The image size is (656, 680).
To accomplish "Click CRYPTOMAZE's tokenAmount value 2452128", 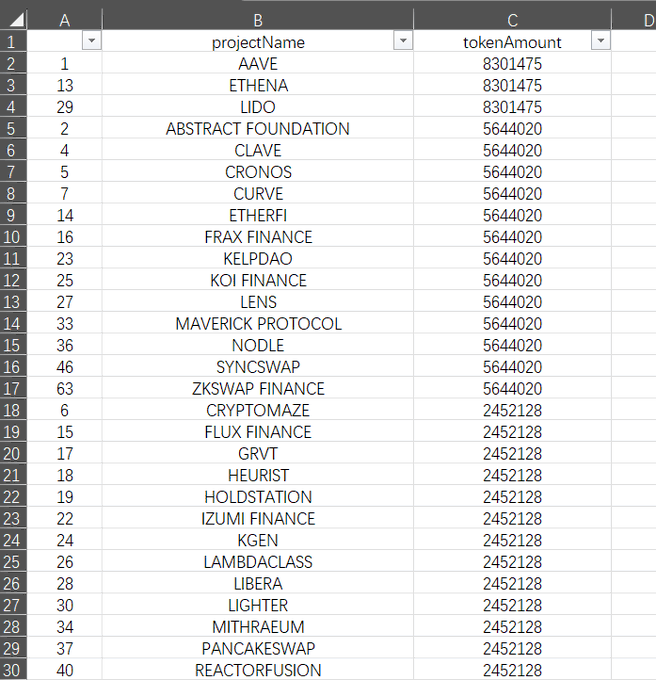I will click(512, 410).
